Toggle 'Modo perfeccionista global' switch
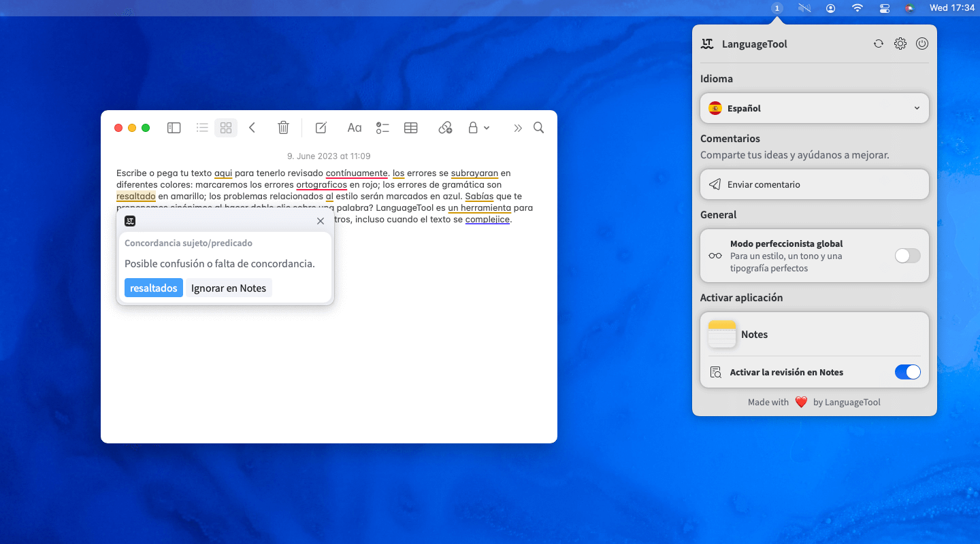The width and height of the screenshot is (980, 544). (x=907, y=256)
